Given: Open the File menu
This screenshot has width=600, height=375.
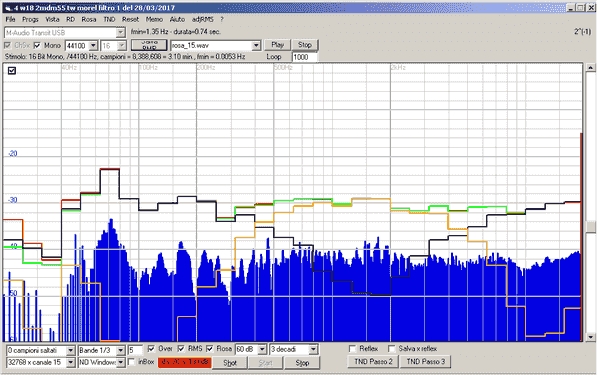Looking at the screenshot, I should pyautogui.click(x=10, y=20).
